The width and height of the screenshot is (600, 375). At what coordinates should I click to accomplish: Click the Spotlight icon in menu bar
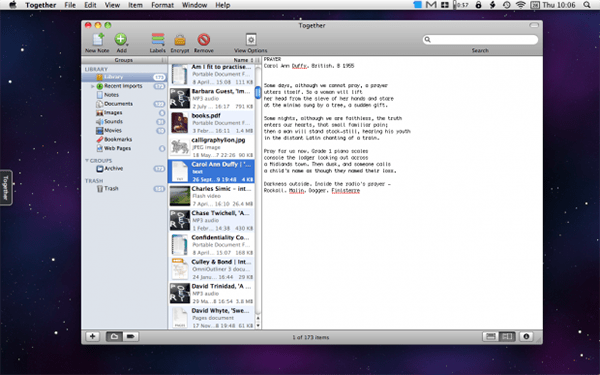587,5
